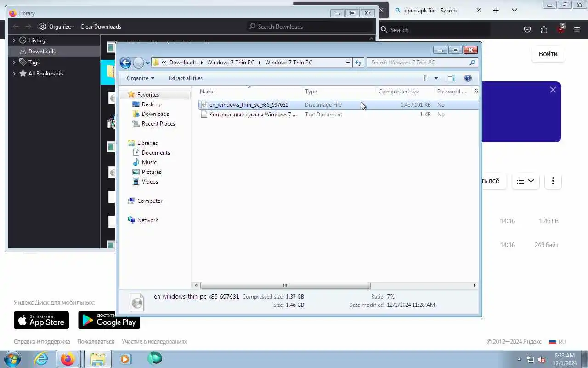Open a new Firefox tab with plus
Screen dimensions: 588x368
[496, 10]
